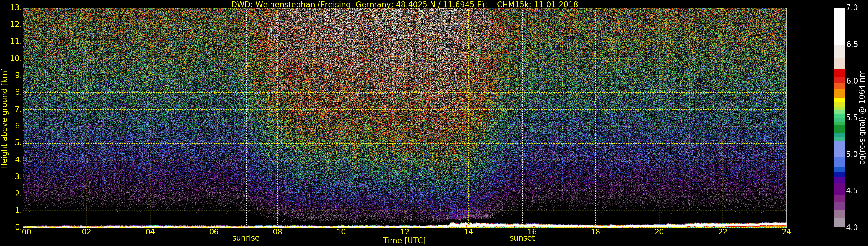The width and height of the screenshot is (868, 246).
Task: Select the purple region of the colorbar
Action: tap(839, 189)
